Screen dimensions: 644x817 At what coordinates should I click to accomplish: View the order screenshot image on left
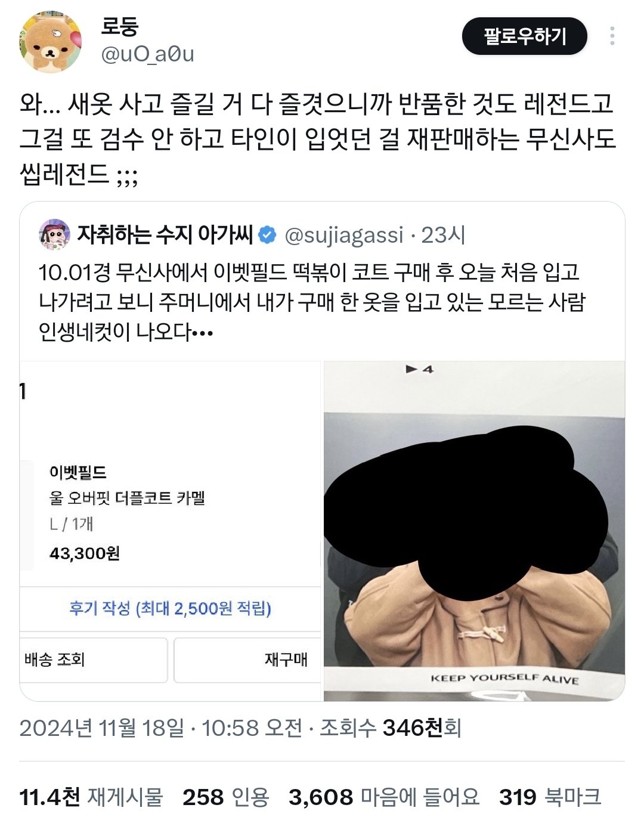coord(171,531)
